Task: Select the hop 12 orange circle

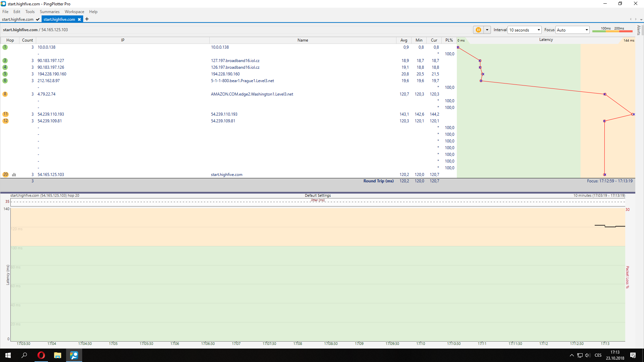Action: tap(5, 121)
